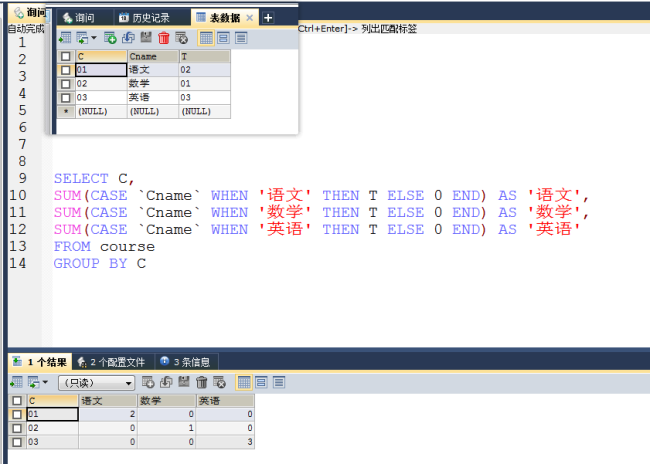
Task: Open the export dropdown arrow in table data toolbar
Action: (94, 38)
